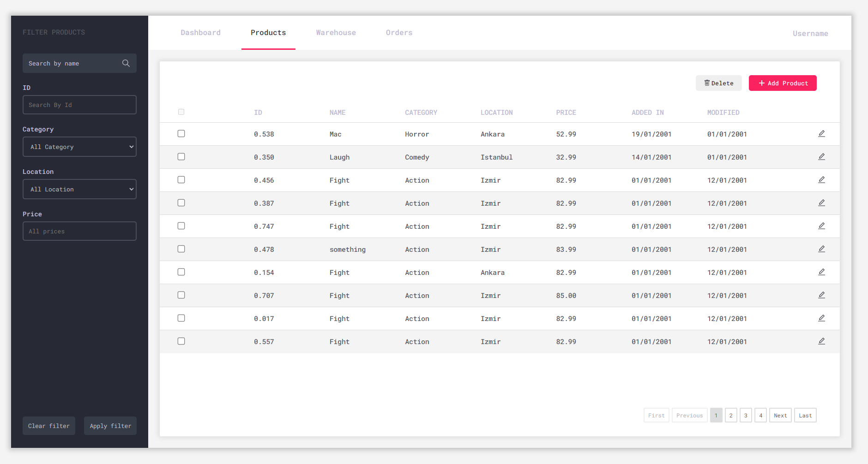Click the trash icon on the Delete button

(x=707, y=83)
